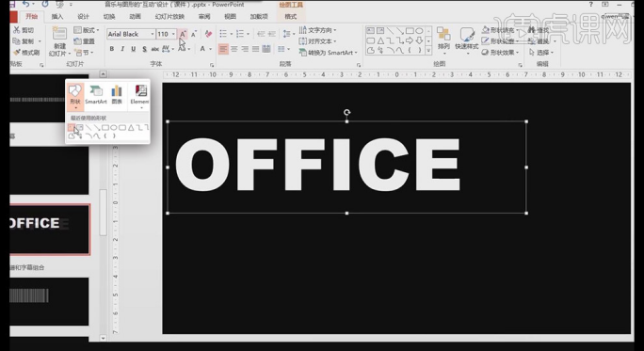The width and height of the screenshot is (644, 351).
Task: Open the 快速样式 Quick Styles icon
Action: (x=467, y=40)
